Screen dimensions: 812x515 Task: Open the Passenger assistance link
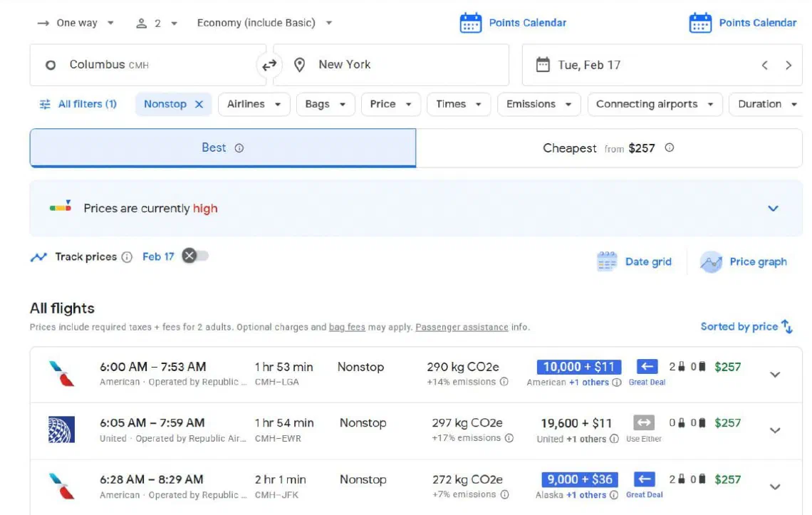click(x=462, y=327)
